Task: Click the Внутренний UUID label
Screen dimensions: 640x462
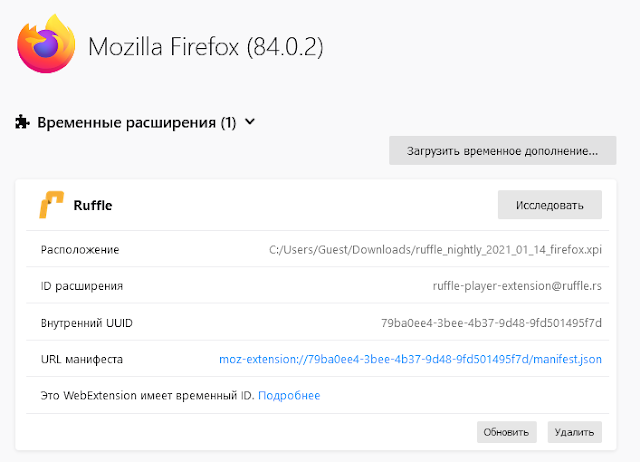Action: coord(87,322)
